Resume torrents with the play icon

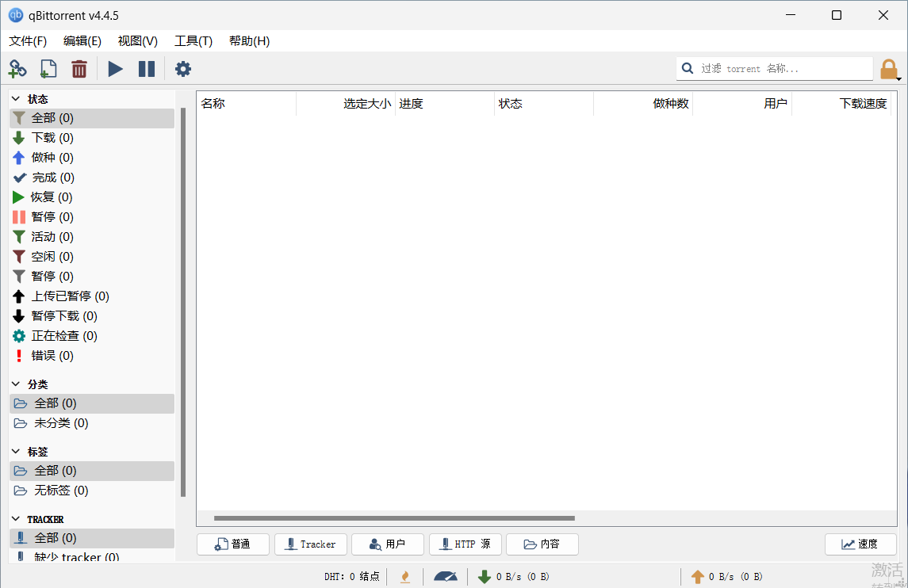point(115,69)
